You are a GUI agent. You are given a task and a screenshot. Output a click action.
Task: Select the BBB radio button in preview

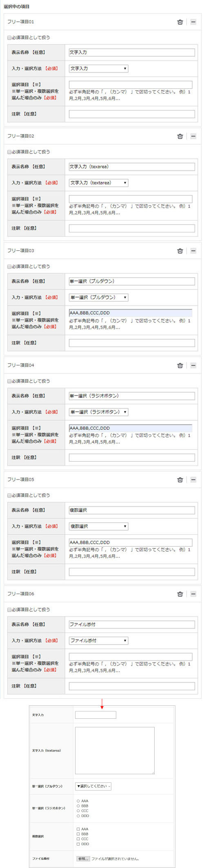(x=78, y=806)
